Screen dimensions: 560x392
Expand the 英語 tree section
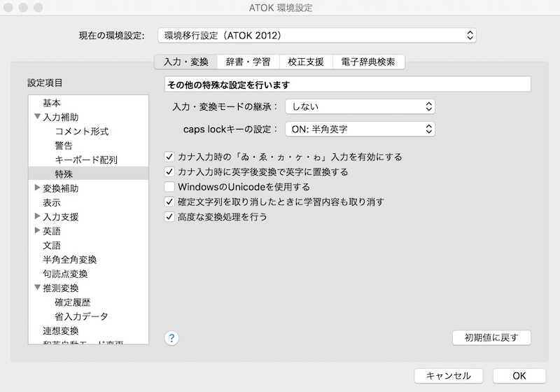pos(37,230)
